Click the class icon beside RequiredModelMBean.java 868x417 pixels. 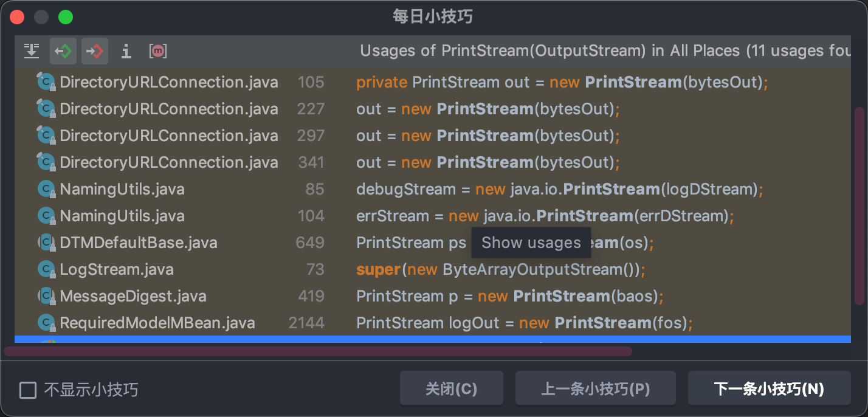tap(46, 323)
